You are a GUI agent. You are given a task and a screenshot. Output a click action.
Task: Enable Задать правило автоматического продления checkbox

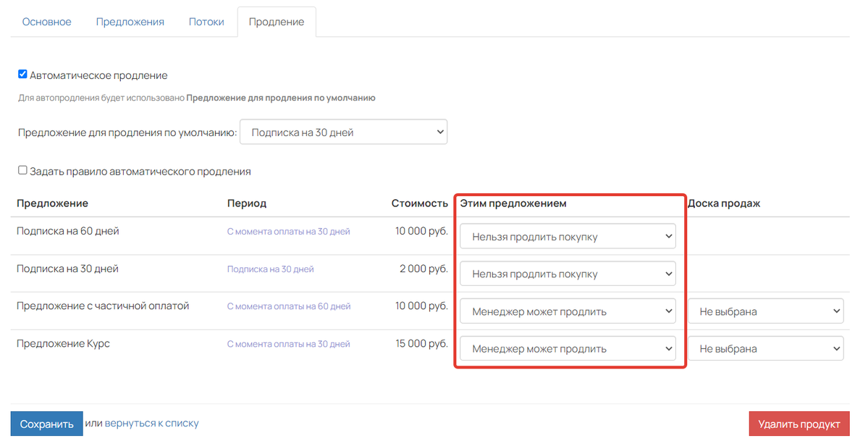22,170
